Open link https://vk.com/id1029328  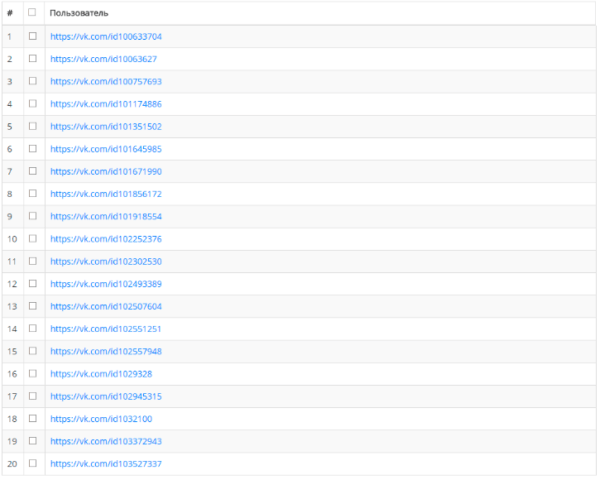tap(101, 374)
